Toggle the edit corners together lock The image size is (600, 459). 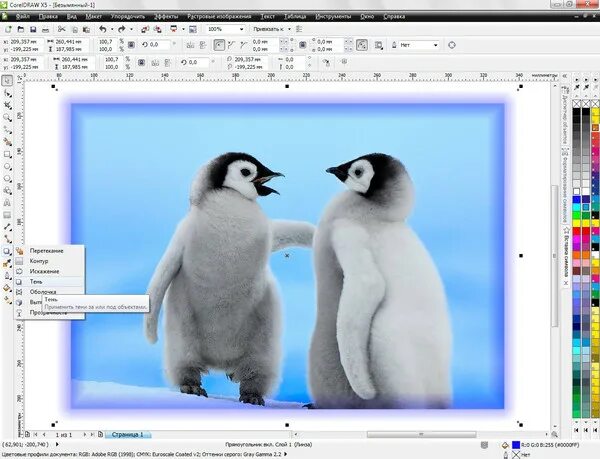(x=302, y=45)
